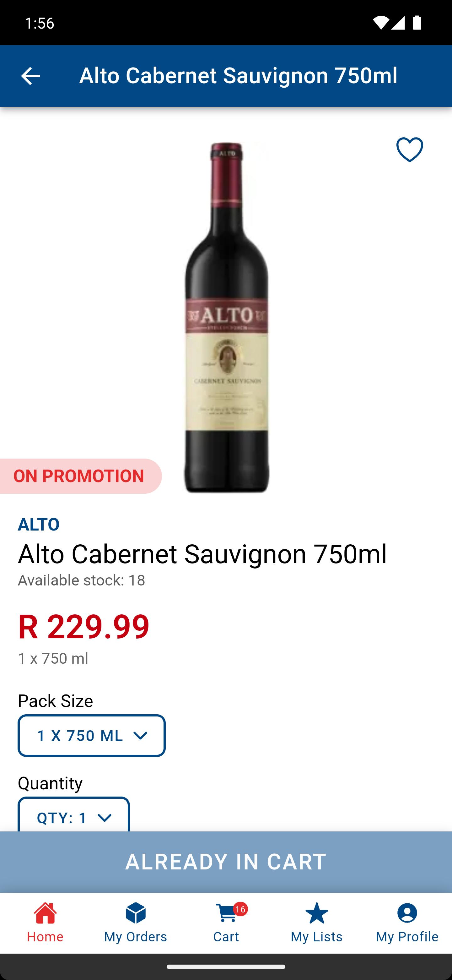The width and height of the screenshot is (452, 980).
Task: Tap the product name Alto Cabernet Sauvignon 750ml
Action: [202, 553]
